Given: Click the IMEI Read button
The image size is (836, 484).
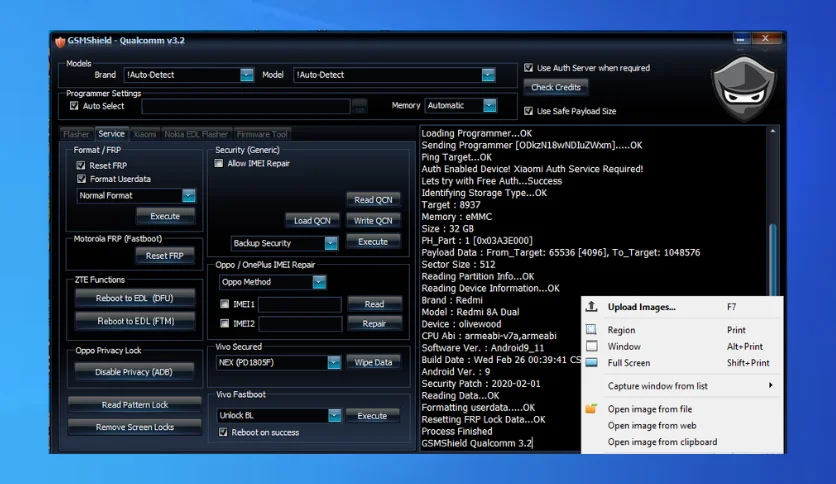Looking at the screenshot, I should coord(374,304).
